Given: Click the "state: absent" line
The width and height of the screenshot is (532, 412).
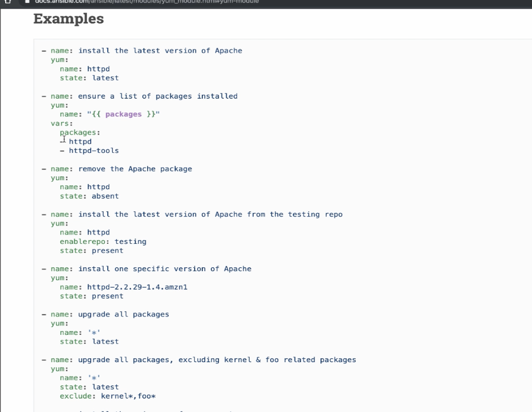Looking at the screenshot, I should tap(89, 196).
